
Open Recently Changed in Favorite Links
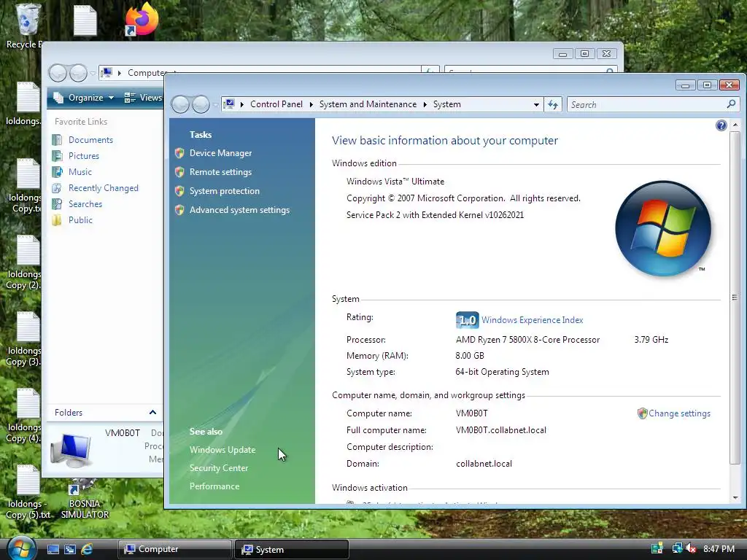pos(104,188)
